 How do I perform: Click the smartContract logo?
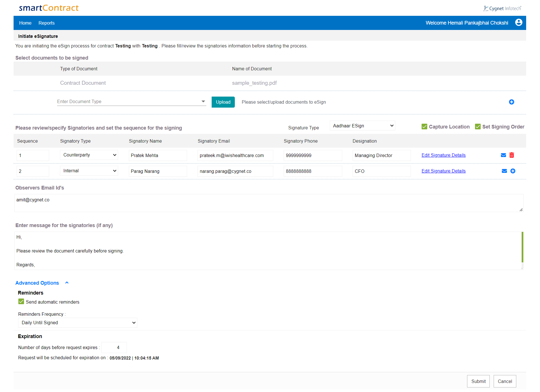pos(49,8)
